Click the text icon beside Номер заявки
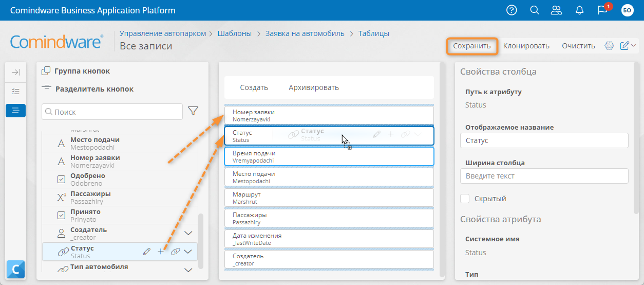This screenshot has width=644, height=285. click(61, 162)
